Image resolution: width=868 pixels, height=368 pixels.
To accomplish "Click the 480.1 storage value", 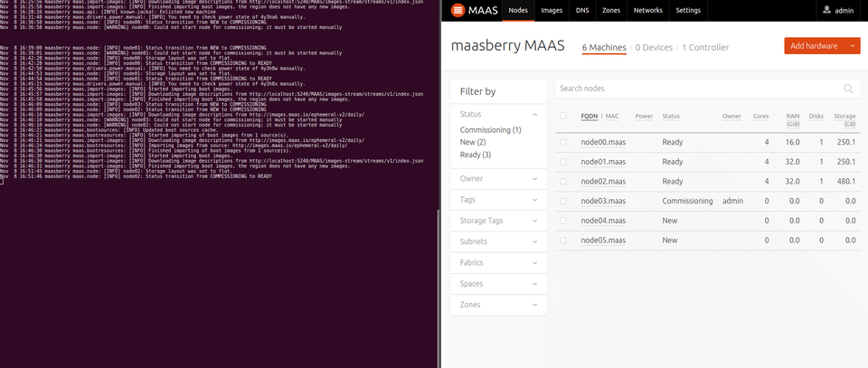I will (x=847, y=182).
